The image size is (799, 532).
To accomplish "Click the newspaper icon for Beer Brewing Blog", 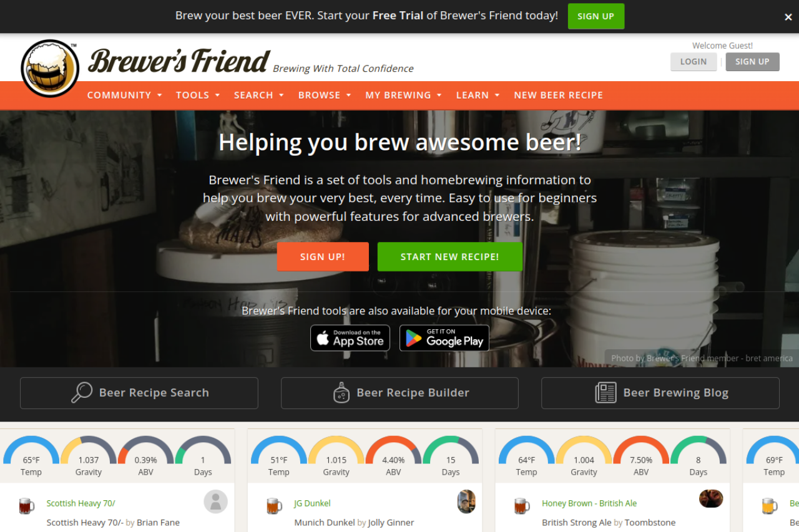I will (605, 393).
